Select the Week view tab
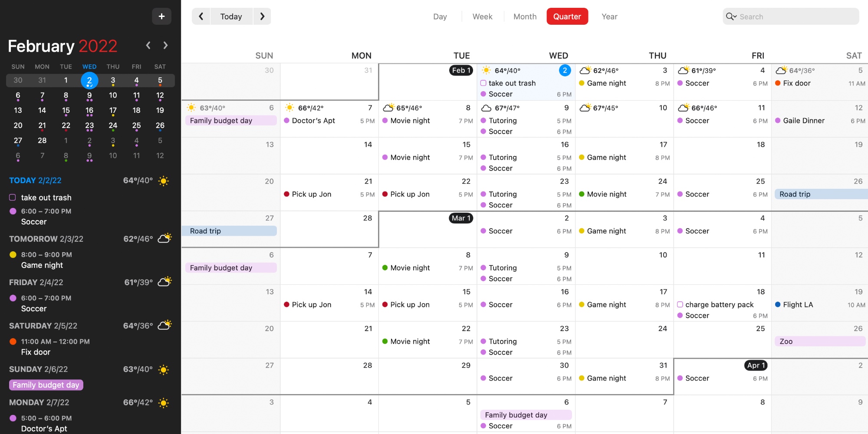Screen dimensions: 868x434 (482, 16)
